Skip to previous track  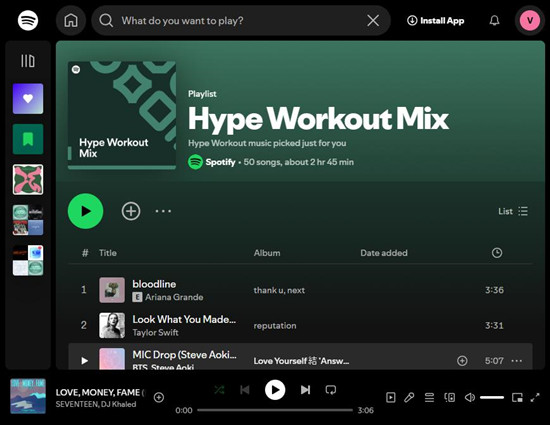click(x=245, y=390)
